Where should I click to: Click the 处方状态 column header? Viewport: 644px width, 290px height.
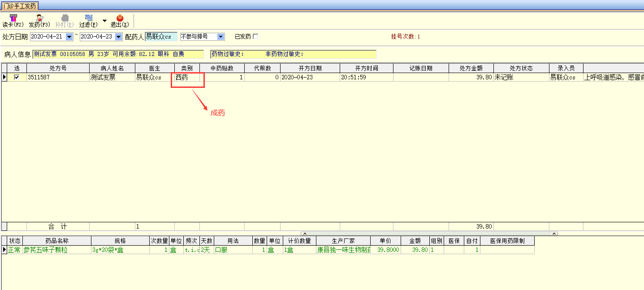[521, 68]
